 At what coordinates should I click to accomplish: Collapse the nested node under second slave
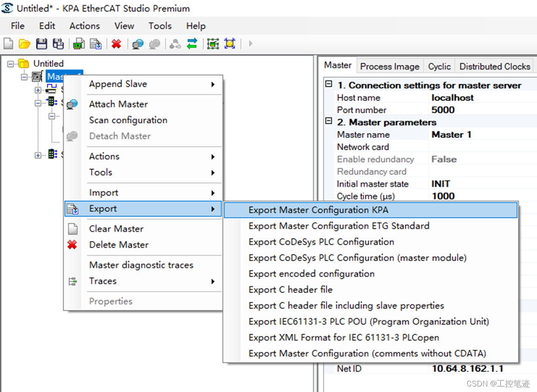[51, 116]
